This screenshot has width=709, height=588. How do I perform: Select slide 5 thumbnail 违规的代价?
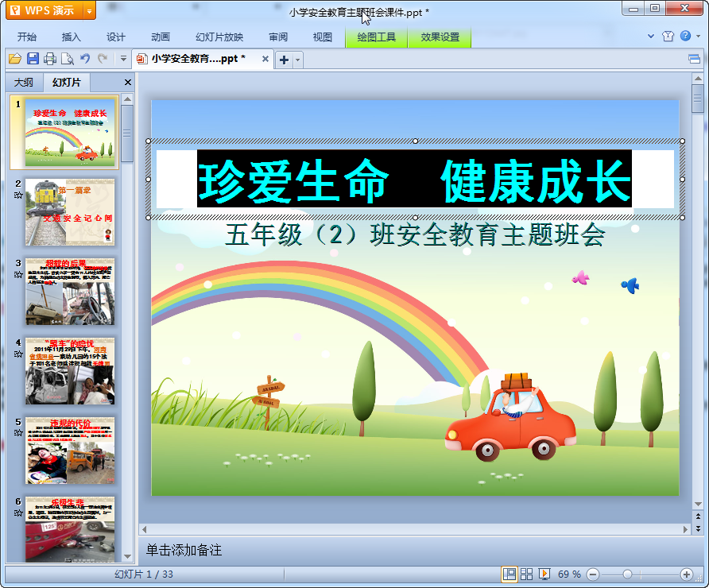click(70, 451)
